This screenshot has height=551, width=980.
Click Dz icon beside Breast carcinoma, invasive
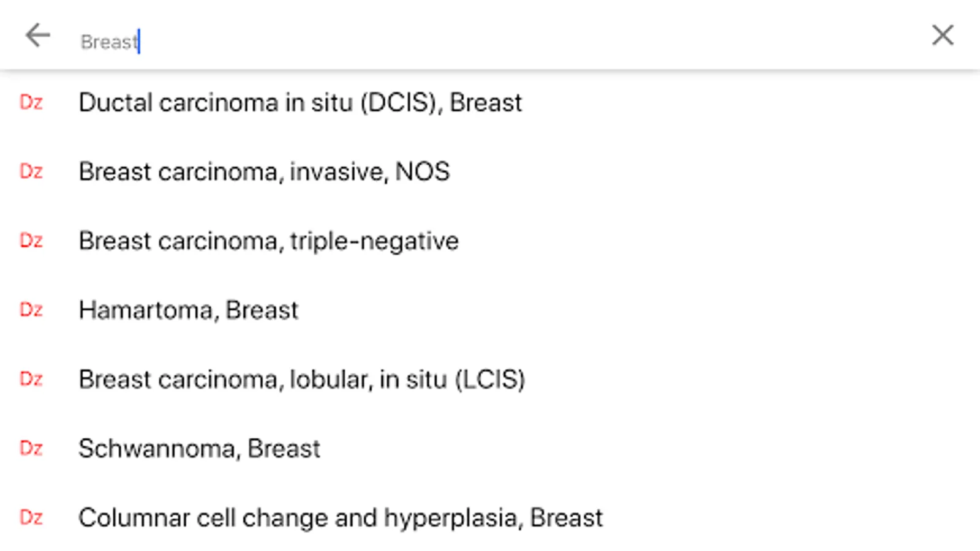tap(31, 171)
